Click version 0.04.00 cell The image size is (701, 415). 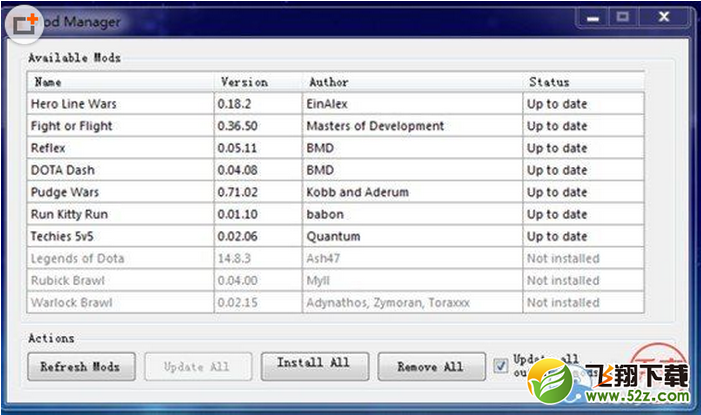point(258,280)
